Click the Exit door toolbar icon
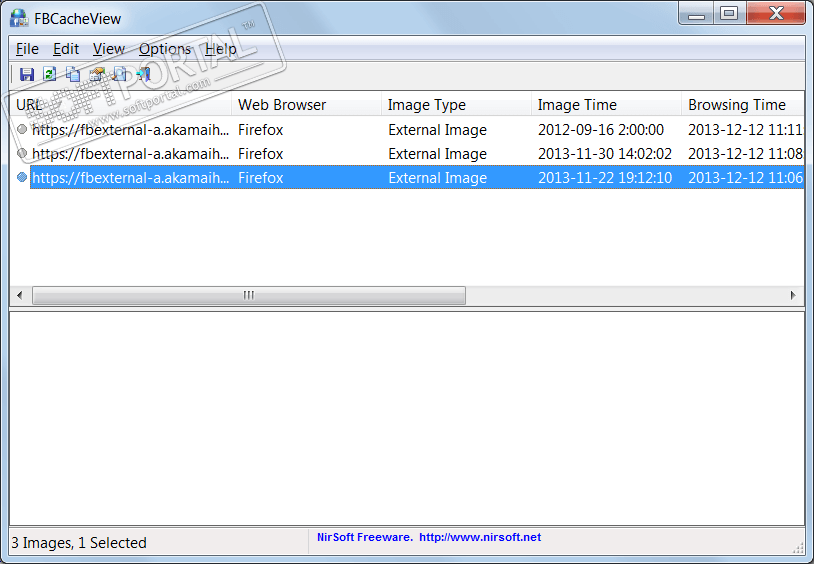Screen dimensions: 814x564 [x=144, y=74]
